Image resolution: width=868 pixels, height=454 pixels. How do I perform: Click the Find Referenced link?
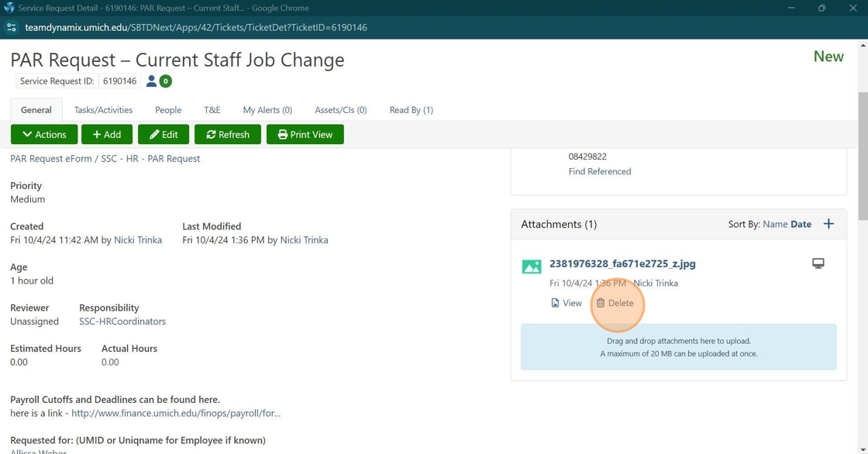[600, 171]
